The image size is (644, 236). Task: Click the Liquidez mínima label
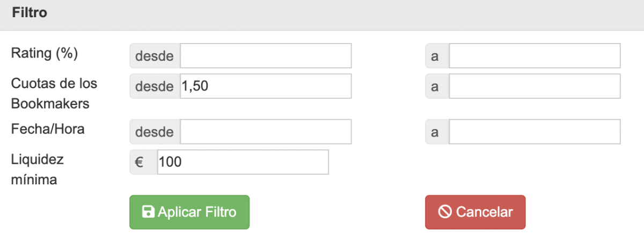pos(38,169)
